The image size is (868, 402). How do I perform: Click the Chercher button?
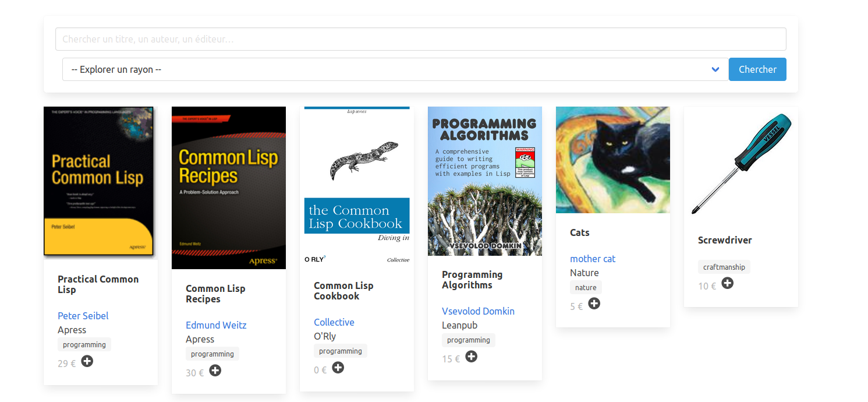(757, 69)
